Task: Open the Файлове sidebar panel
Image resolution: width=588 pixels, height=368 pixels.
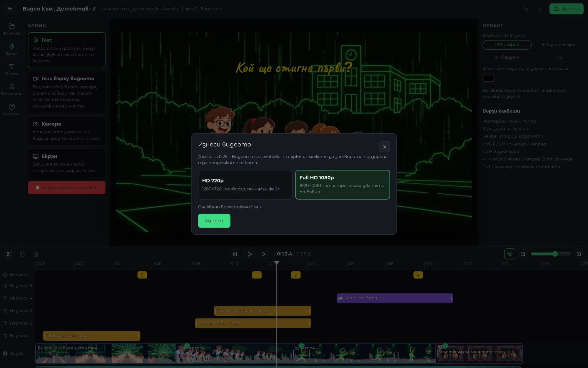Action: (x=11, y=29)
